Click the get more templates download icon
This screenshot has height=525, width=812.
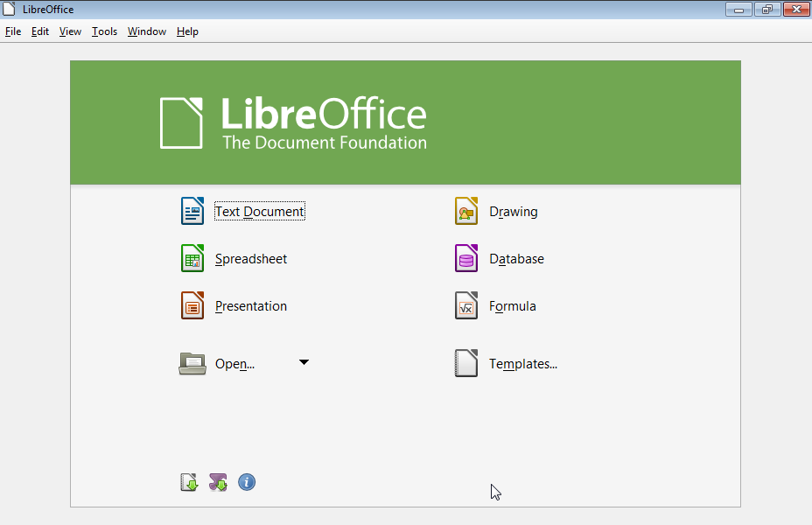[189, 482]
